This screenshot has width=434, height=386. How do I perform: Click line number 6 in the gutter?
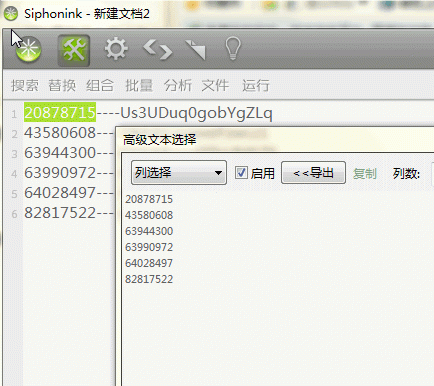click(14, 214)
